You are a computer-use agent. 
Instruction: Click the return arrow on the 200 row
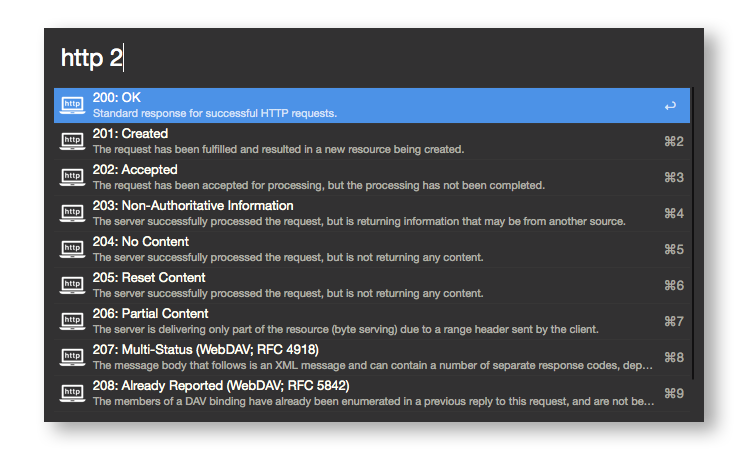670,106
